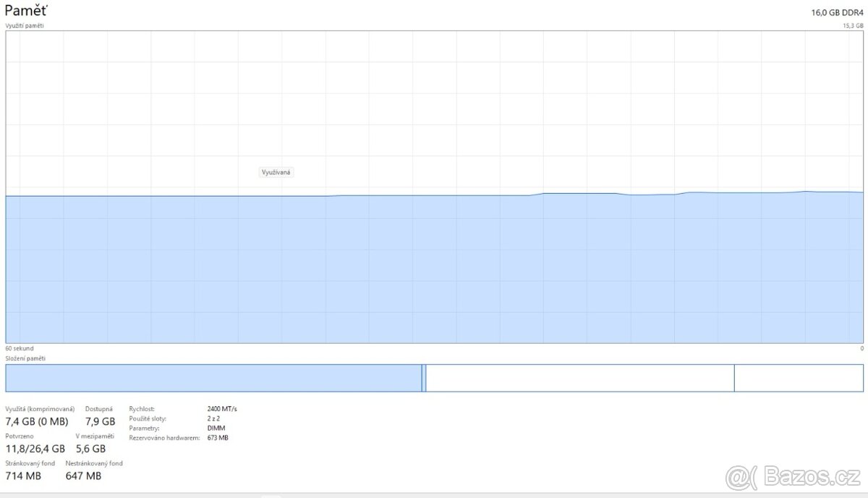Viewport: 868px width, 498px height.
Task: Click the Potvrzeno label
Action: pyautogui.click(x=18, y=436)
